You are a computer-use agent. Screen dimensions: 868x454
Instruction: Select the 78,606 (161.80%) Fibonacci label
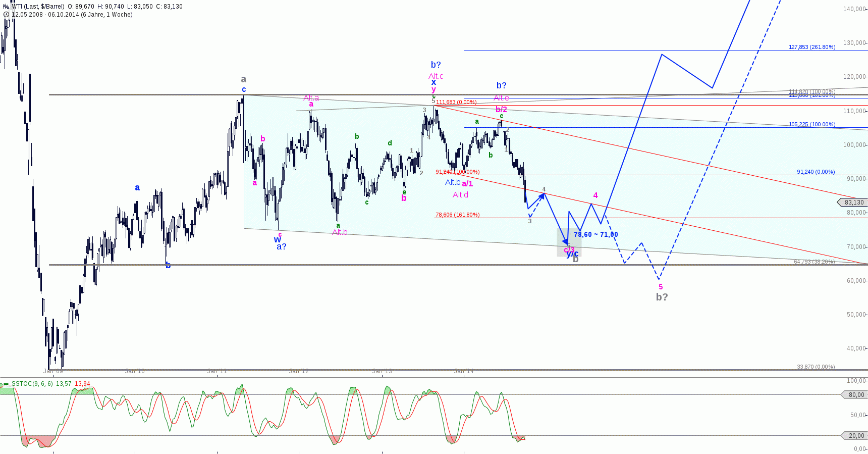coord(457,215)
